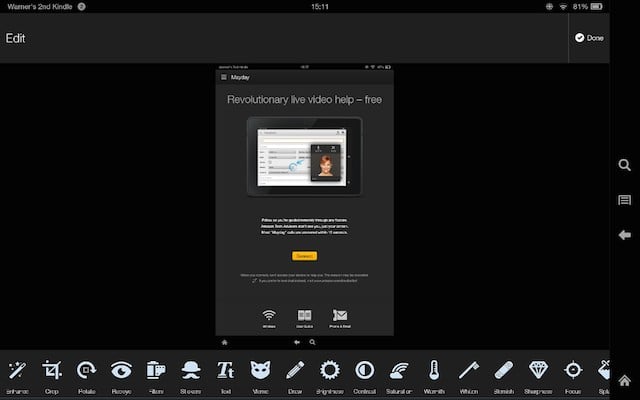This screenshot has height=400, width=640.
Task: Tap the "15:11" clock in status bar
Action: 320,7
